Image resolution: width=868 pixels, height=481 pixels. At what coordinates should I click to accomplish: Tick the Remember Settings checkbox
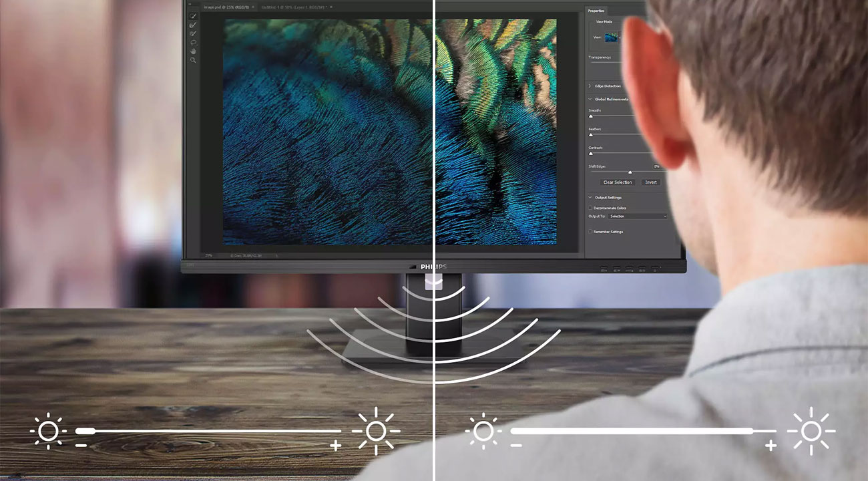pos(590,232)
